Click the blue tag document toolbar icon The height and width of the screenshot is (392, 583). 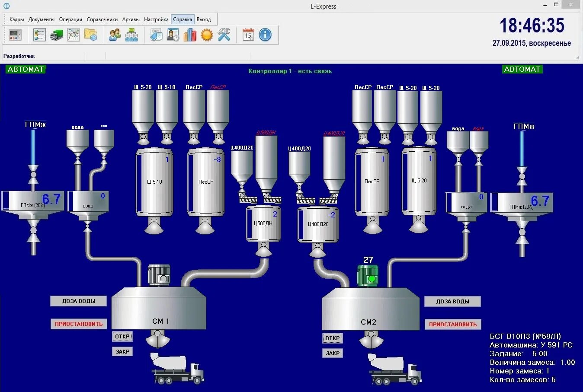pos(156,35)
